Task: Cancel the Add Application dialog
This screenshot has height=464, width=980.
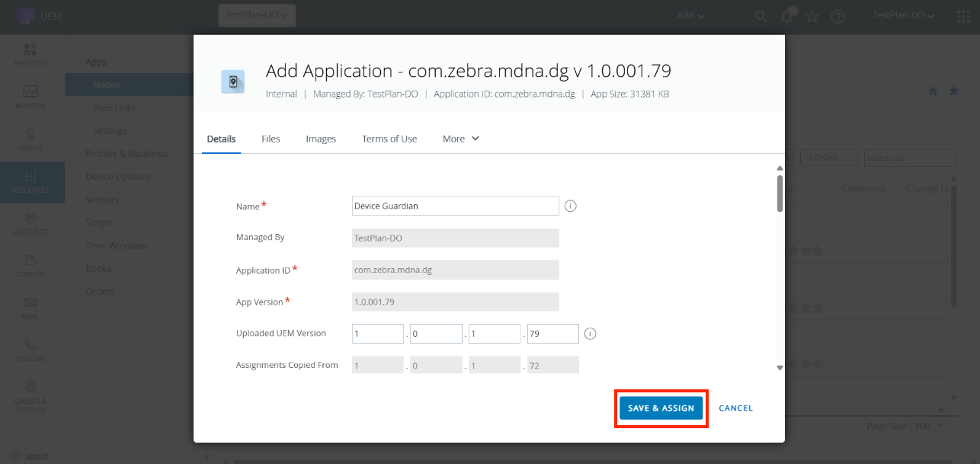Action: tap(735, 408)
